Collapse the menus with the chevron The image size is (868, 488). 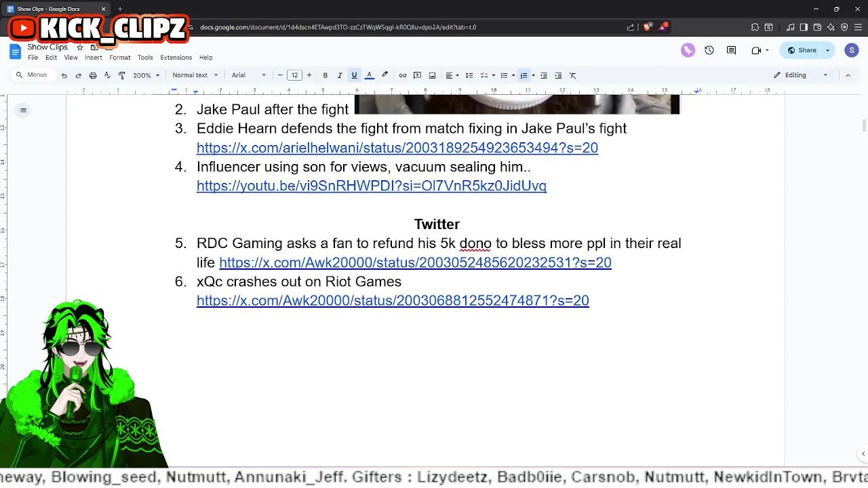point(848,75)
